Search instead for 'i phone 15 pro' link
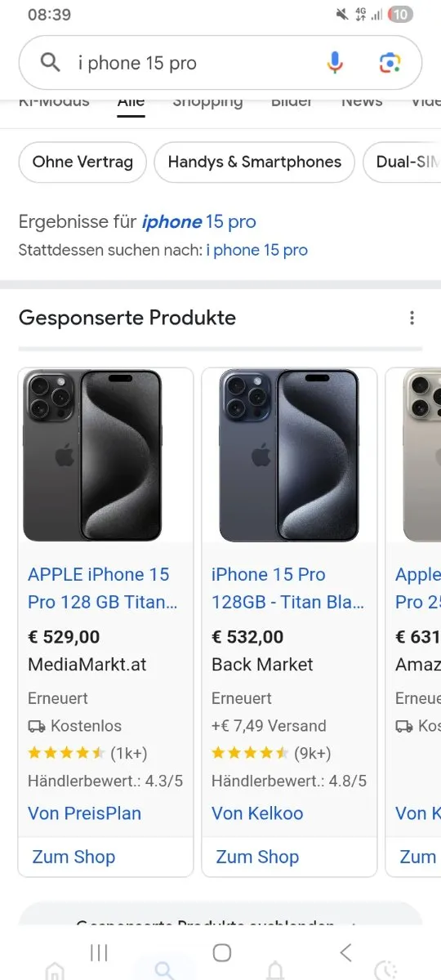Viewport: 441px width, 980px height. tap(256, 250)
